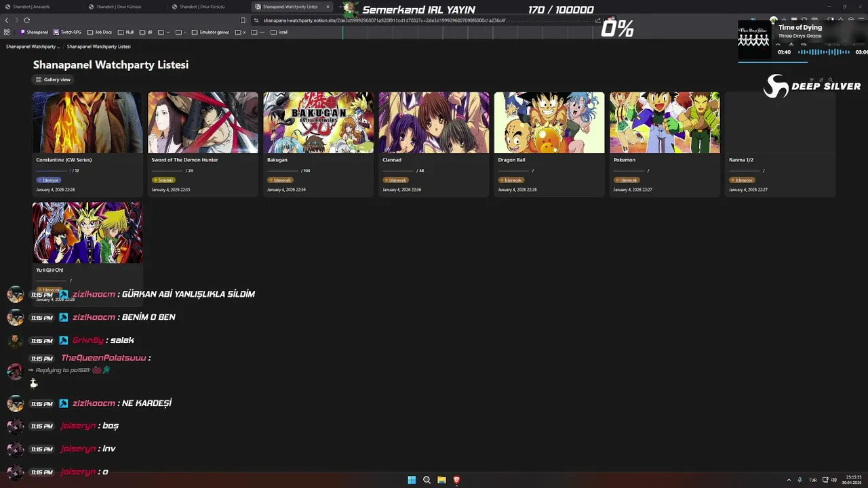Open the Pokemon card thumbnail
This screenshot has width=868, height=488.
click(x=665, y=123)
